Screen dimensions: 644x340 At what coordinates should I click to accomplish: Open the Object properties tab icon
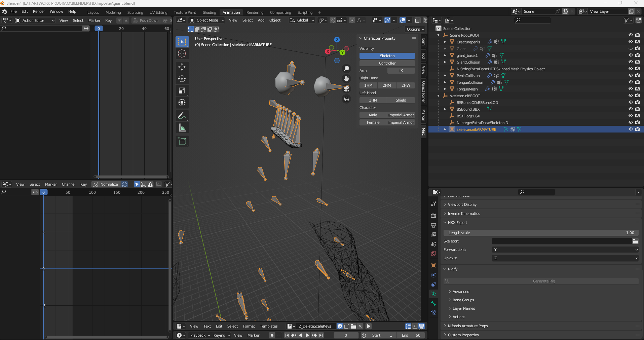433,266
